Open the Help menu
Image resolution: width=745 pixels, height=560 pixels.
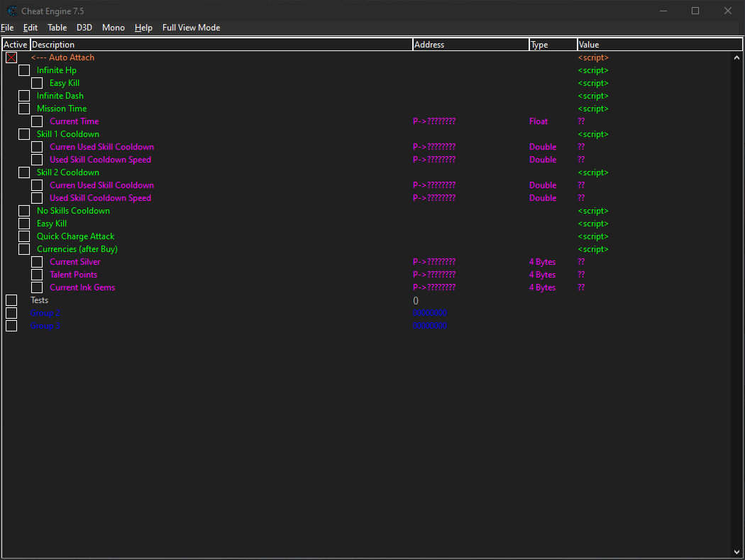pyautogui.click(x=143, y=28)
